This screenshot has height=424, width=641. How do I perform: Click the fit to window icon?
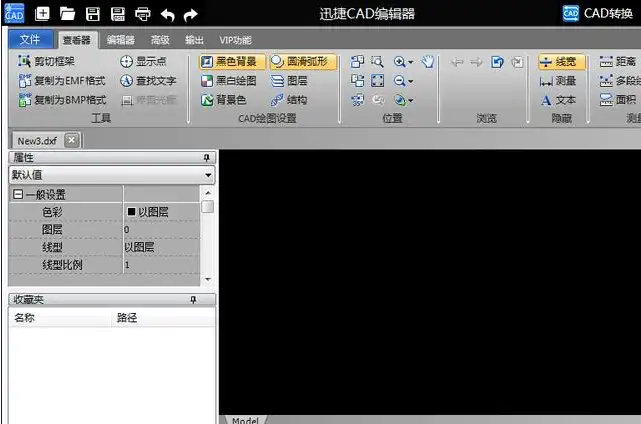click(x=377, y=81)
